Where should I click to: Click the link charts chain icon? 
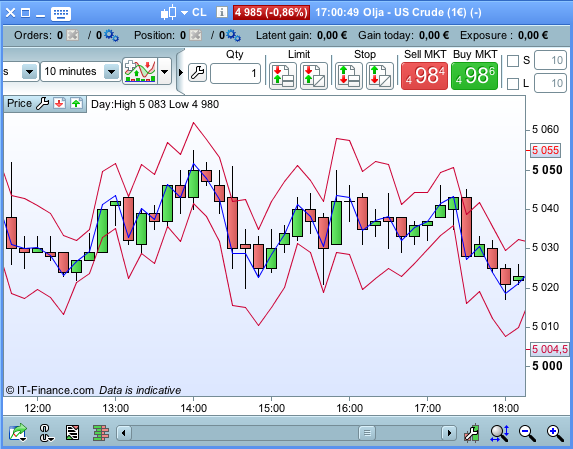click(x=46, y=433)
